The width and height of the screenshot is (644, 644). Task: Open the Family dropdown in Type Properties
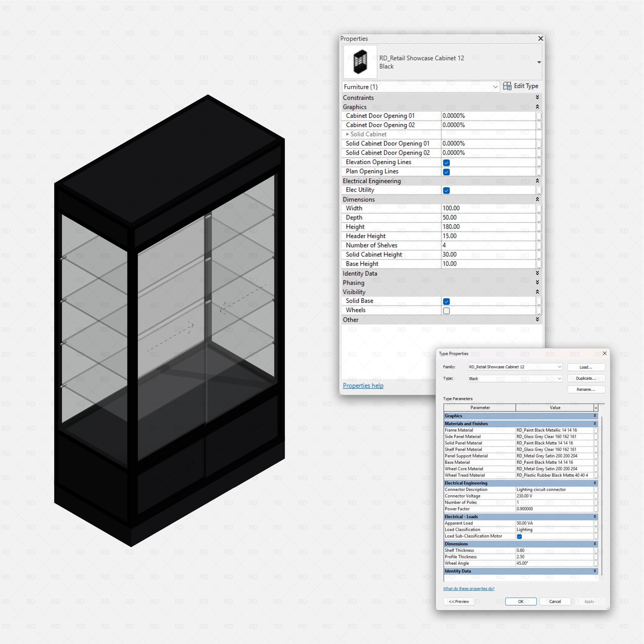515,367
